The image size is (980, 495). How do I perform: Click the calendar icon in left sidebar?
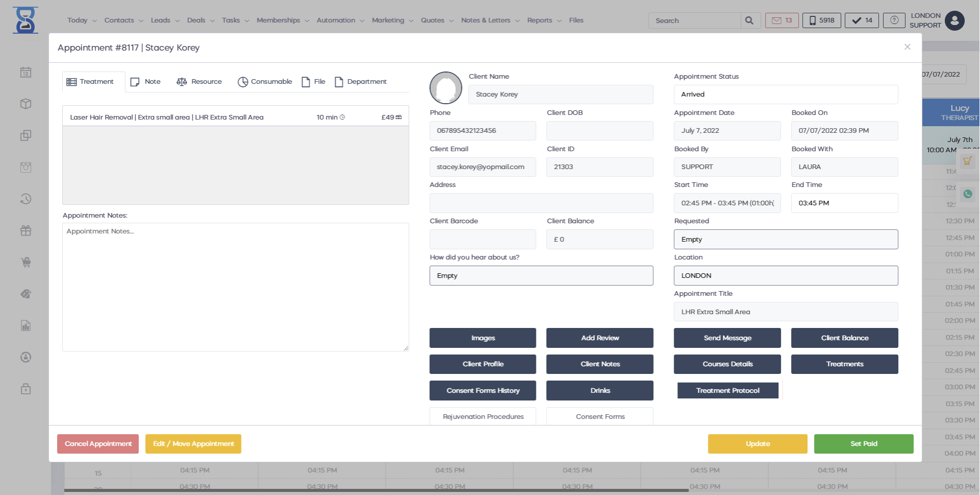pyautogui.click(x=26, y=73)
